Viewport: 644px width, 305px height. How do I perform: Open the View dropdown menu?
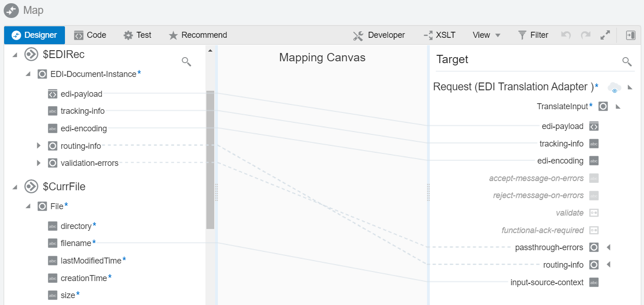pos(486,35)
